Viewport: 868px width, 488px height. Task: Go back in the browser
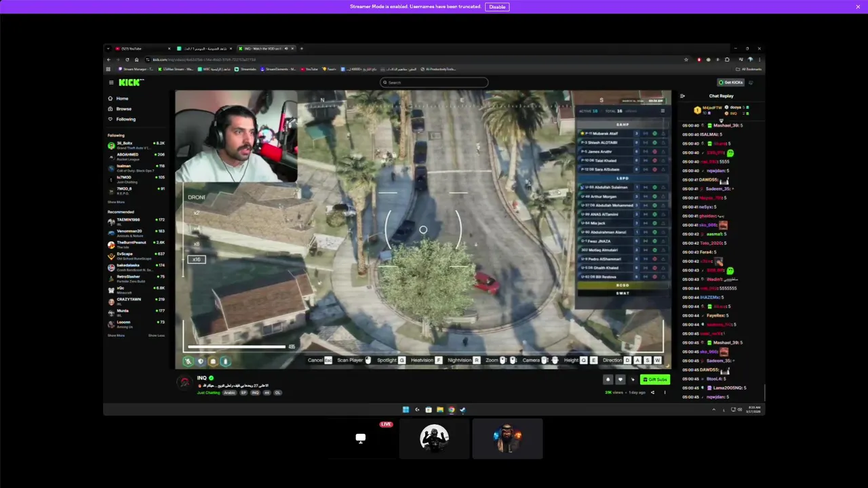(x=108, y=60)
